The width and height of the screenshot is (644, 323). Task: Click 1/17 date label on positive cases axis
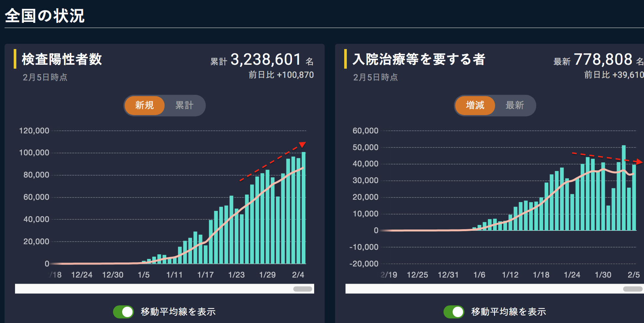205,275
